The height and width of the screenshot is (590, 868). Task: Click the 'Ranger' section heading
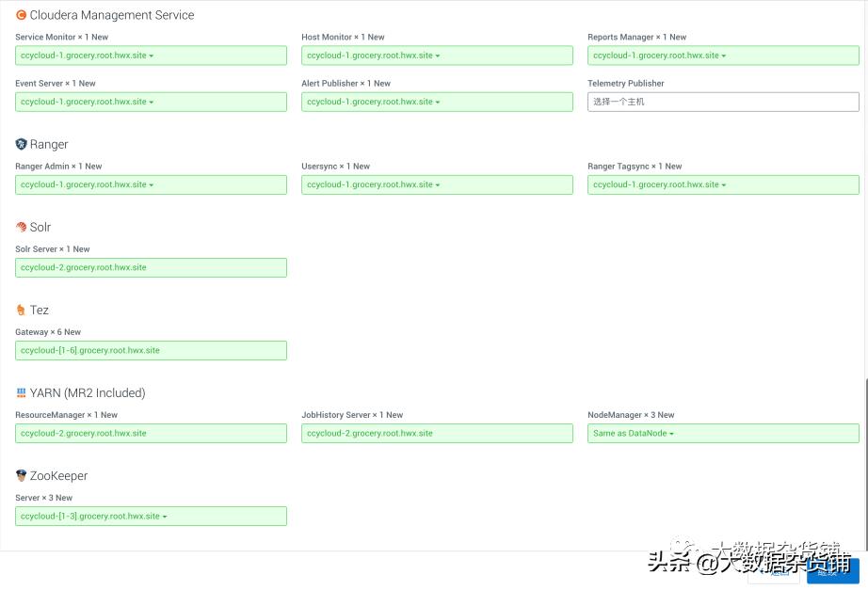click(49, 145)
